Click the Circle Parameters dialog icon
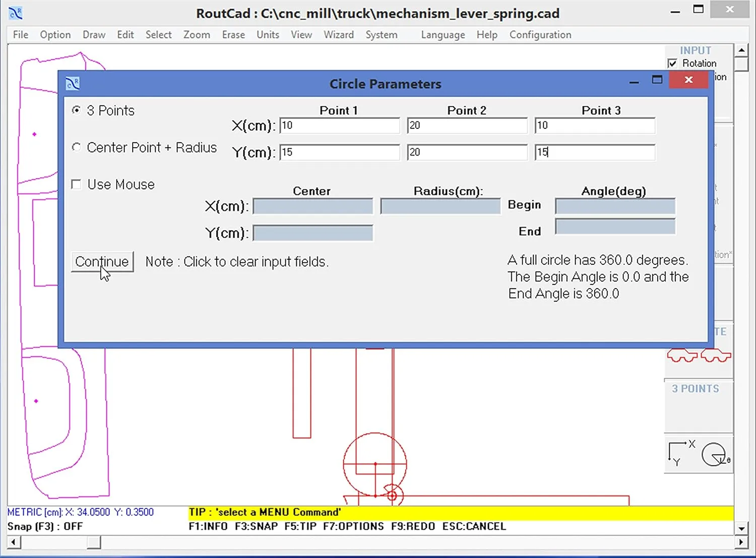The width and height of the screenshot is (756, 558). (x=72, y=83)
